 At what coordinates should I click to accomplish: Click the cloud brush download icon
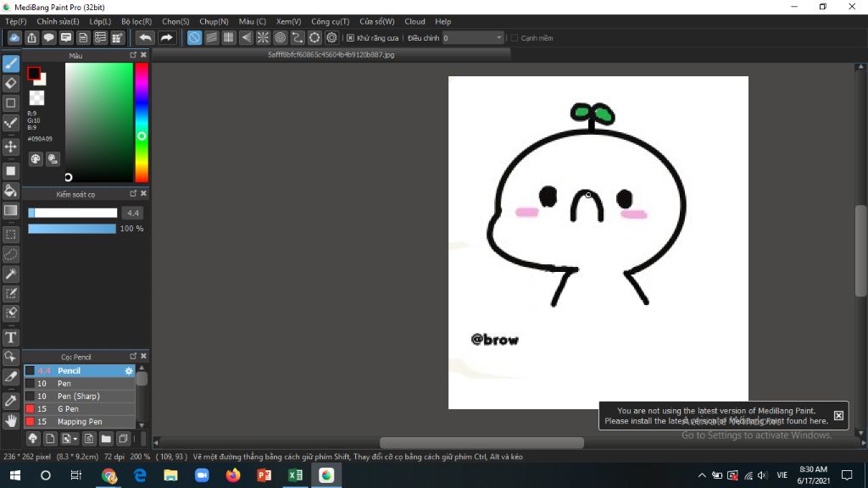click(33, 439)
